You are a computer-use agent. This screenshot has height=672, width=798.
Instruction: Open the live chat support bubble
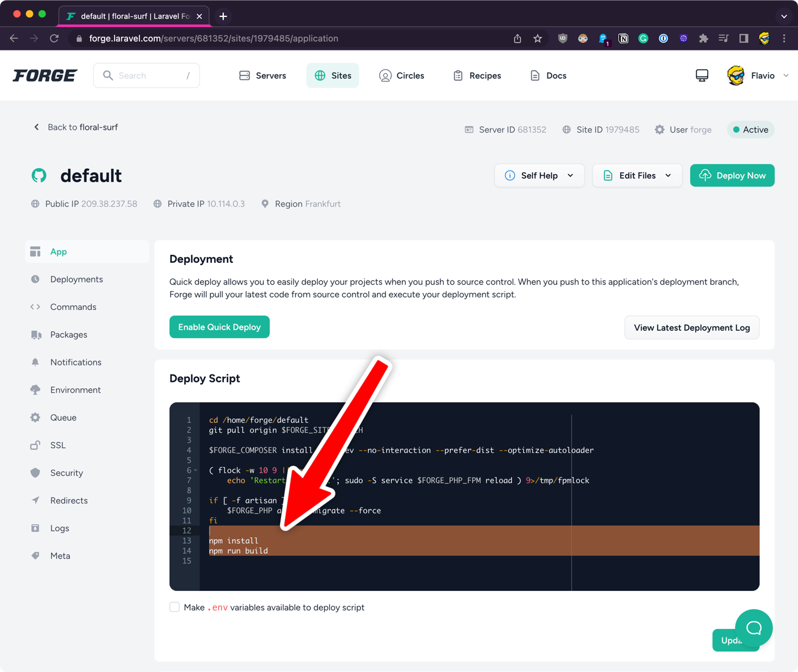point(753,628)
